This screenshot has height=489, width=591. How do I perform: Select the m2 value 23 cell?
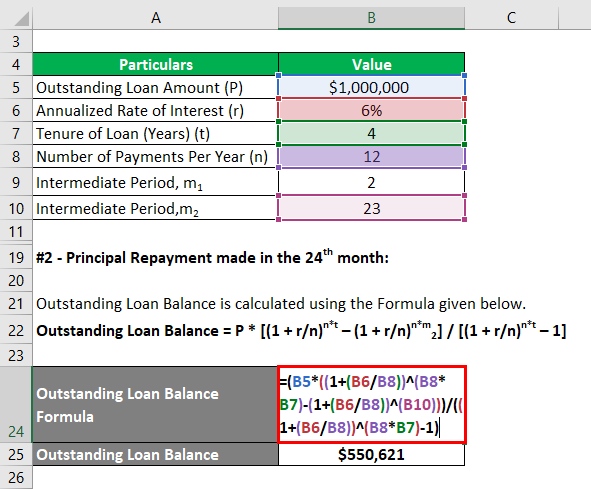371,208
